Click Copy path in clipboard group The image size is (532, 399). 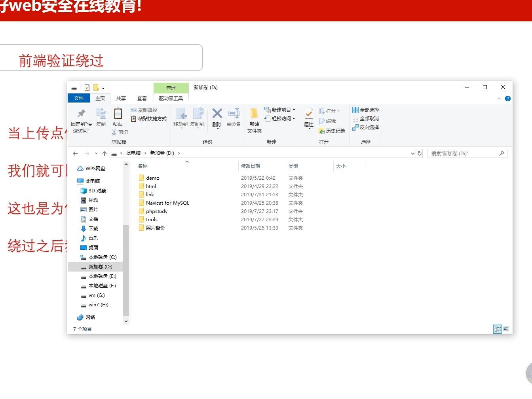(x=144, y=110)
